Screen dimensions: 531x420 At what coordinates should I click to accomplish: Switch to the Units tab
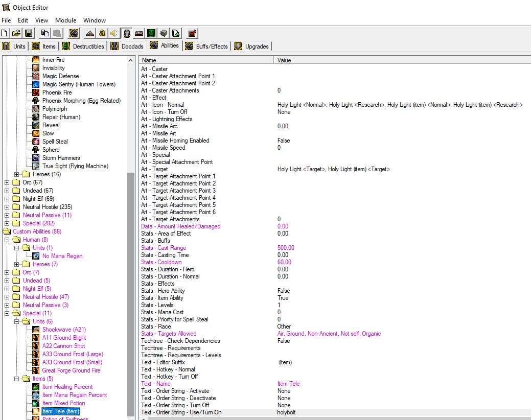(x=14, y=46)
